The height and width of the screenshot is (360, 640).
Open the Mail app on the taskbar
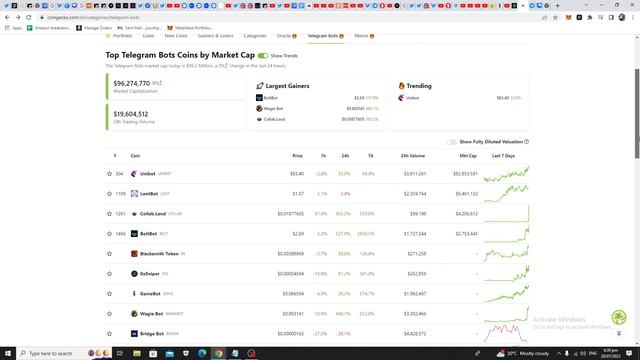169,353
